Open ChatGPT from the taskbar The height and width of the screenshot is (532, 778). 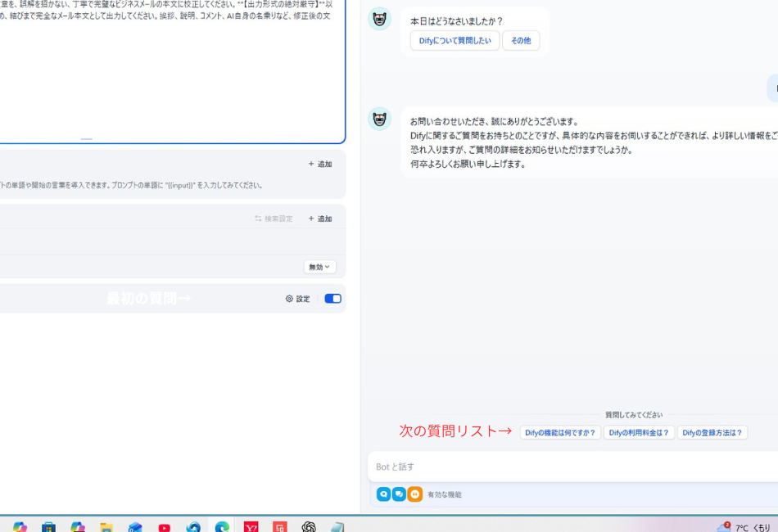pos(309,528)
